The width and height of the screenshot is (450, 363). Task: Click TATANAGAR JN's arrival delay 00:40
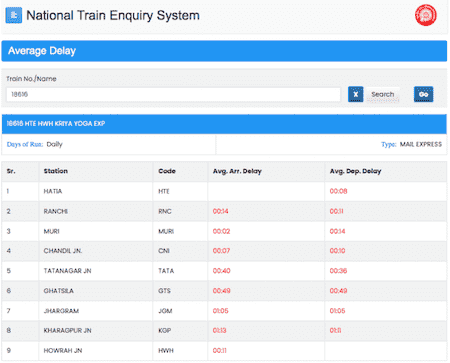(x=221, y=271)
